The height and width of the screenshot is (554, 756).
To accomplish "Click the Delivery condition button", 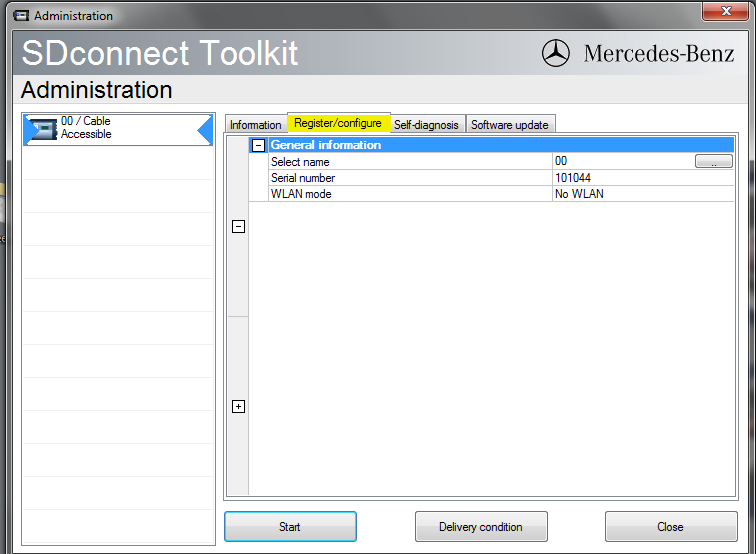I will [x=481, y=527].
